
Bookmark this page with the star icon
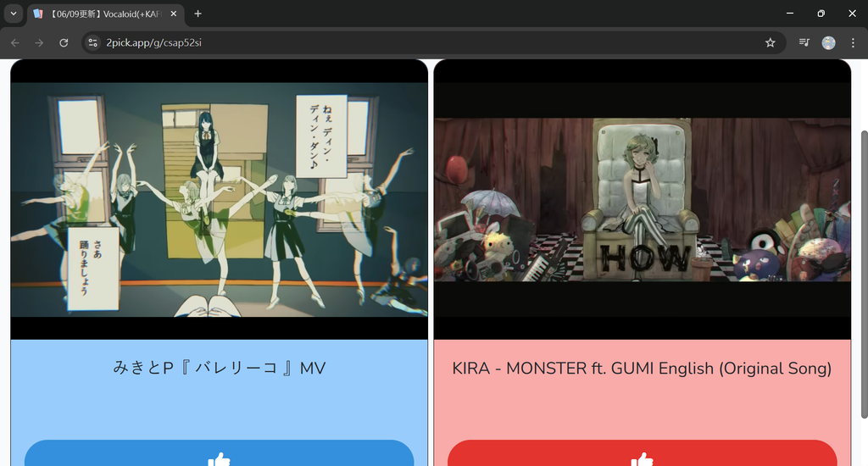770,42
